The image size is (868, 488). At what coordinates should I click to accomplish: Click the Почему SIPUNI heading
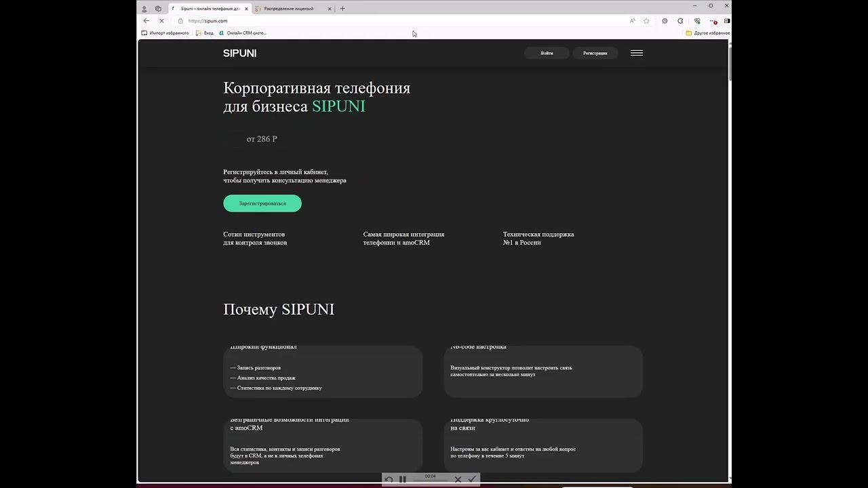(279, 309)
